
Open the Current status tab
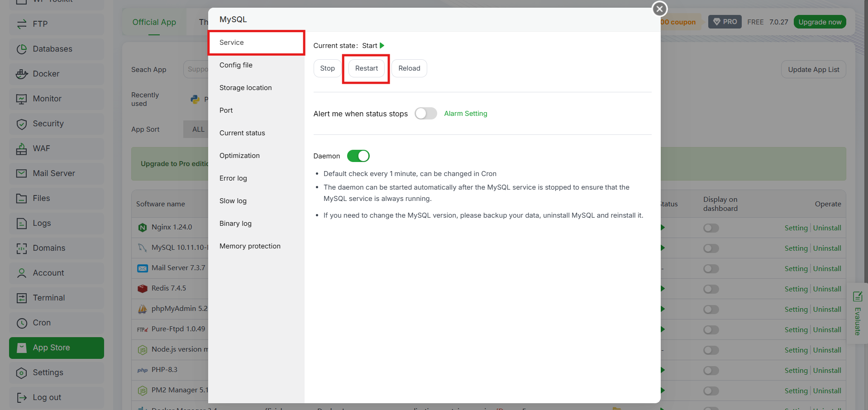pyautogui.click(x=256, y=133)
